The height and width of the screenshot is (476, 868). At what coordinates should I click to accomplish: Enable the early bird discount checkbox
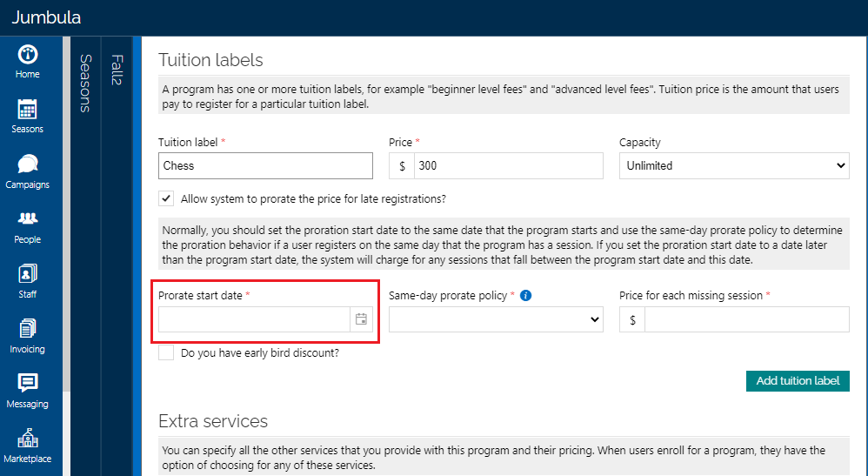(x=166, y=352)
